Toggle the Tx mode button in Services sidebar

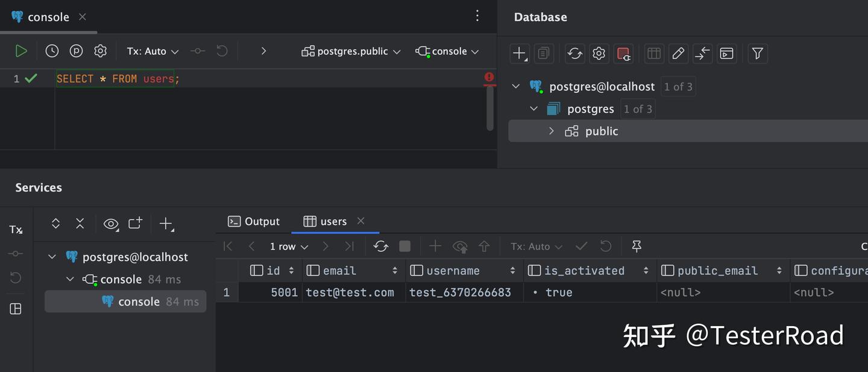pyautogui.click(x=15, y=229)
